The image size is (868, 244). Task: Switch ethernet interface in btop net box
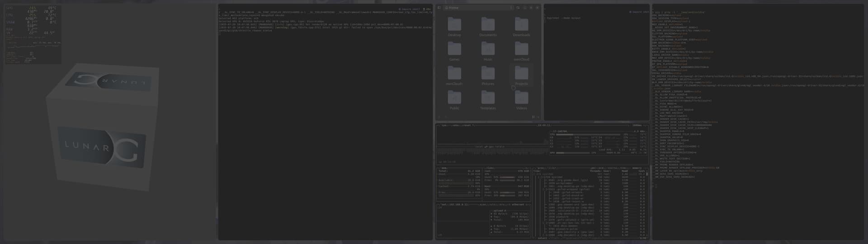coord(518,204)
